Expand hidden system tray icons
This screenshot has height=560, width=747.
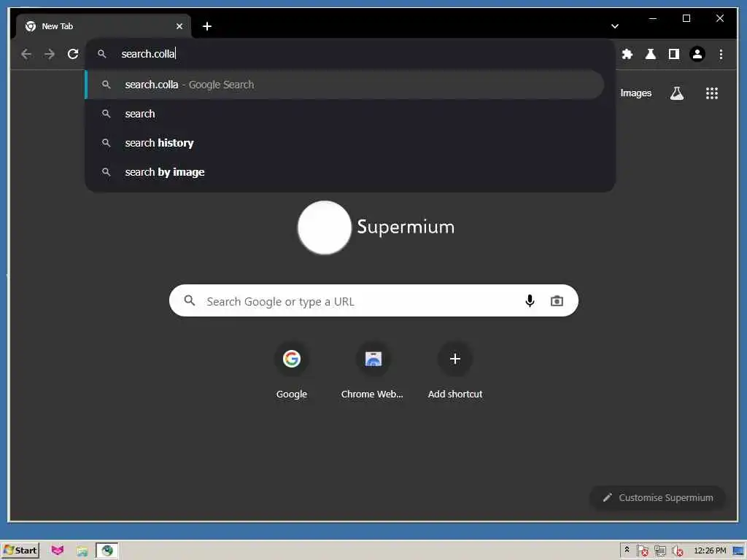click(x=627, y=550)
